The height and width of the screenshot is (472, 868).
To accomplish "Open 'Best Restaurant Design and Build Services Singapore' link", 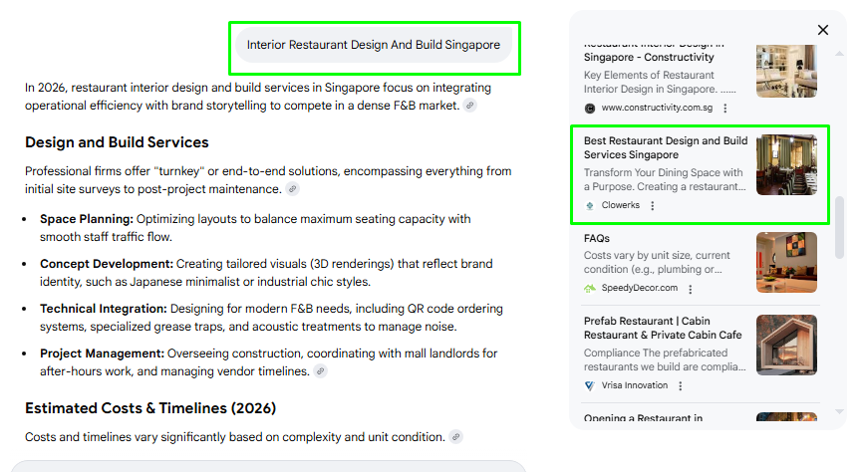I will [x=665, y=148].
